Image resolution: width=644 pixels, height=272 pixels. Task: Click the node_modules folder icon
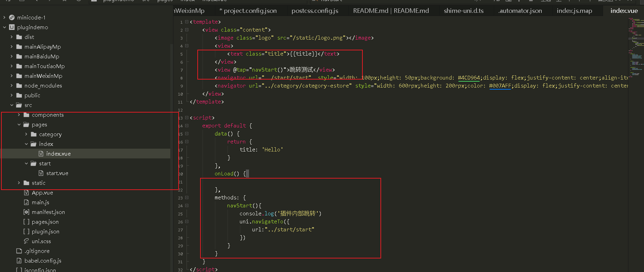coord(19,85)
